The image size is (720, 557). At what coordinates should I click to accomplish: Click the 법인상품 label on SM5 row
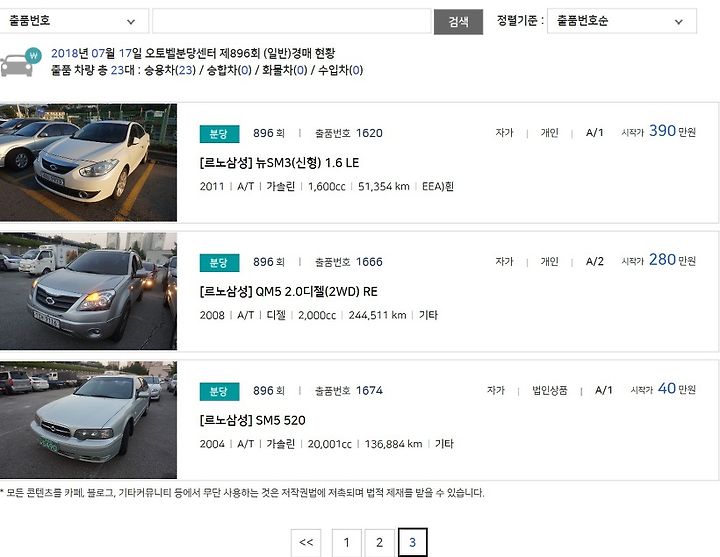[549, 390]
